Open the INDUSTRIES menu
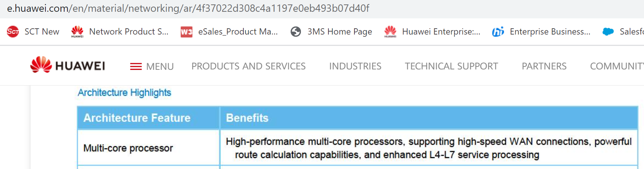Image resolution: width=644 pixels, height=169 pixels. point(355,66)
